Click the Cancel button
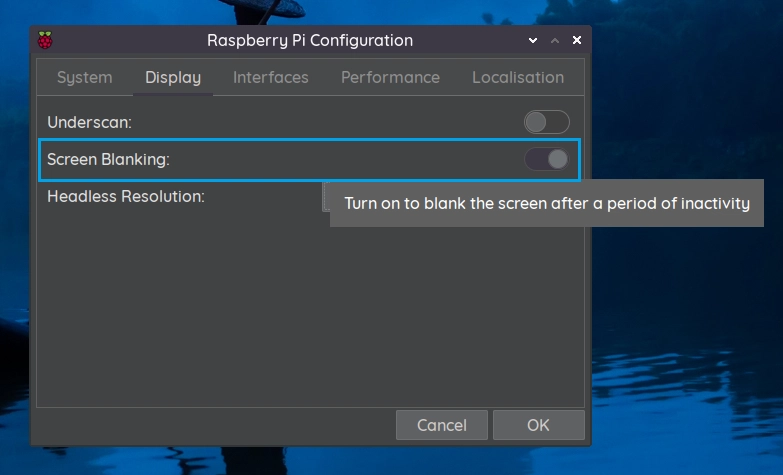Viewport: 783px width, 475px height. pos(441,425)
